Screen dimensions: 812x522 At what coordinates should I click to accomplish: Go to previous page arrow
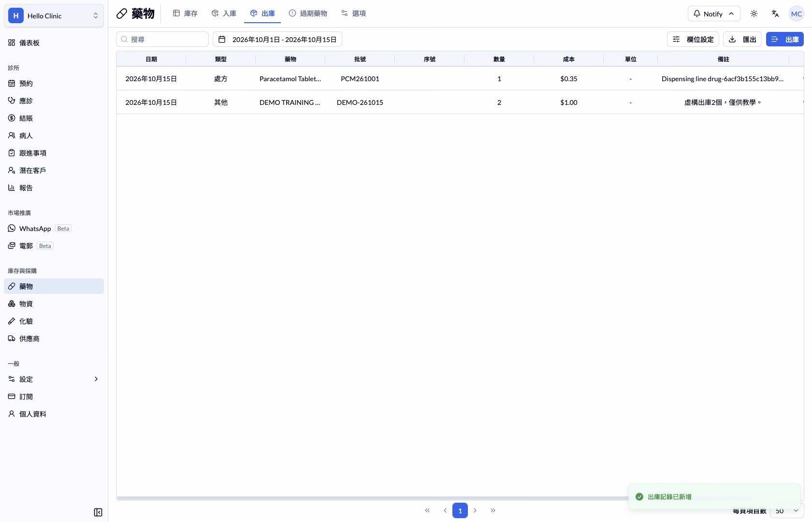coord(445,510)
